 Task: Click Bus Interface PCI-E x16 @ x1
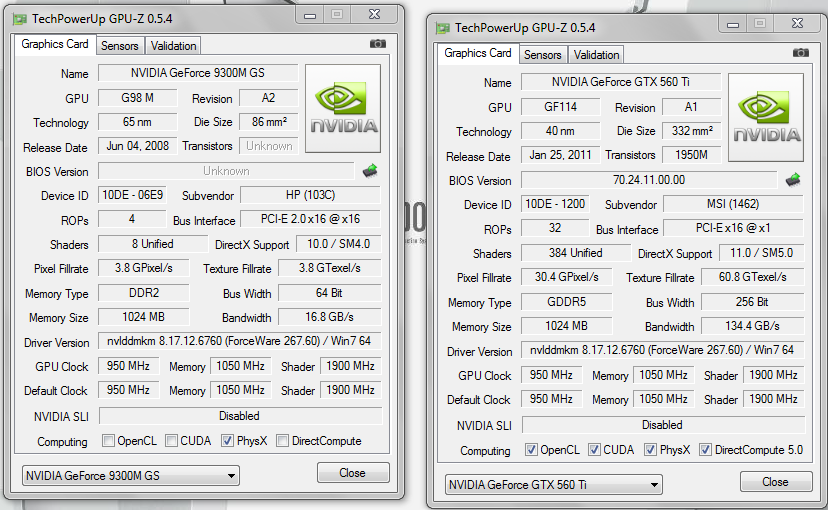[733, 228]
